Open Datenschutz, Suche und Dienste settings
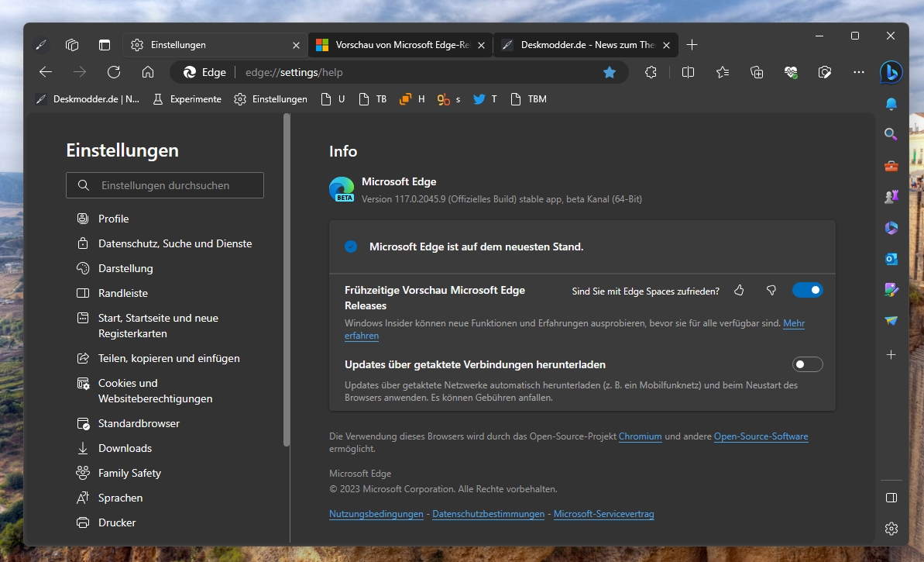 click(164, 243)
